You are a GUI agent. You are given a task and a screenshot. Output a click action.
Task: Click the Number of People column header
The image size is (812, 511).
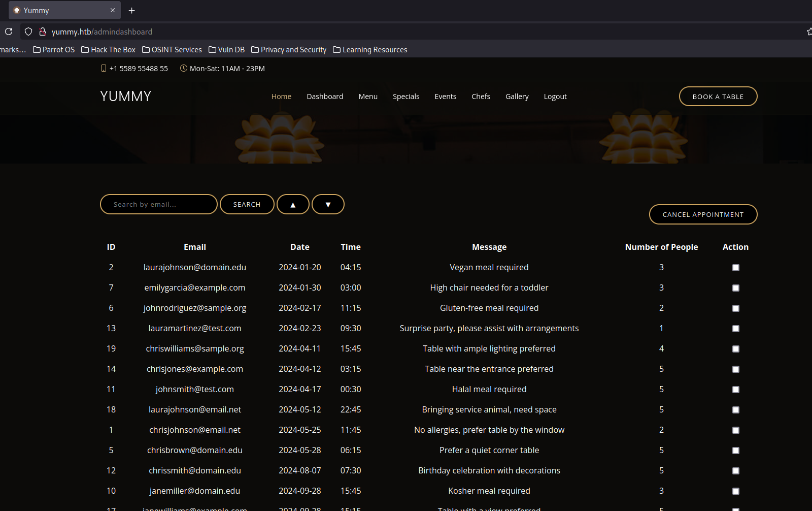(661, 247)
